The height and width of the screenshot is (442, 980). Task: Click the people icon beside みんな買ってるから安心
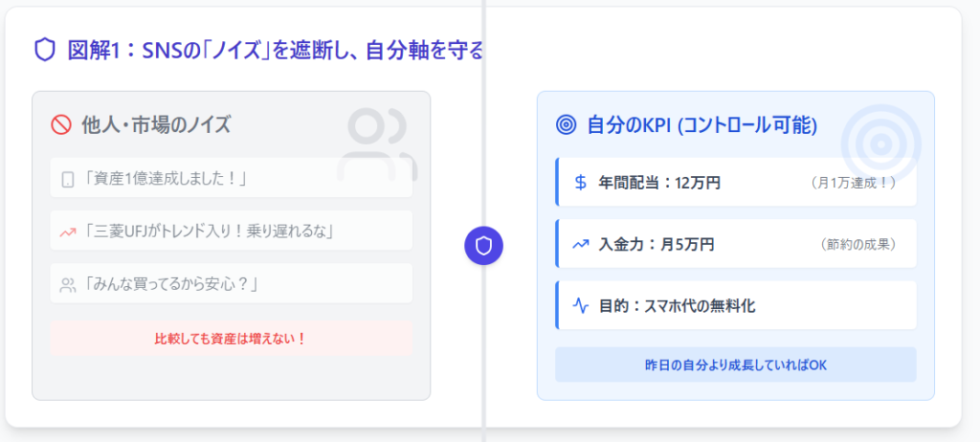[68, 284]
